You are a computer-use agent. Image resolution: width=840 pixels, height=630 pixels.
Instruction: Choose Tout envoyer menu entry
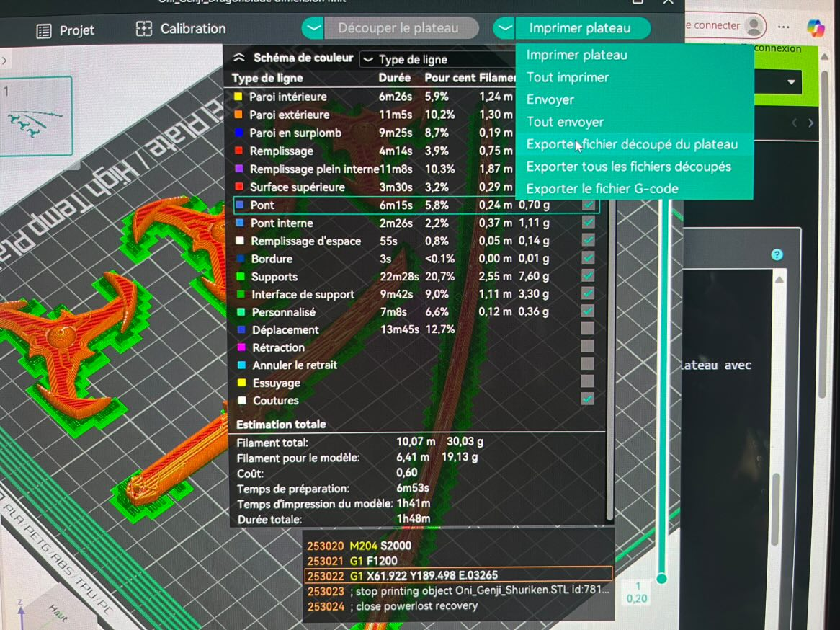coord(565,123)
